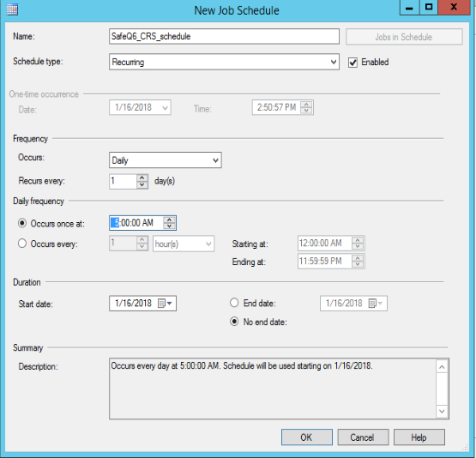Image resolution: width=476 pixels, height=458 pixels.
Task: Choose the No end date option
Action: coord(234,322)
